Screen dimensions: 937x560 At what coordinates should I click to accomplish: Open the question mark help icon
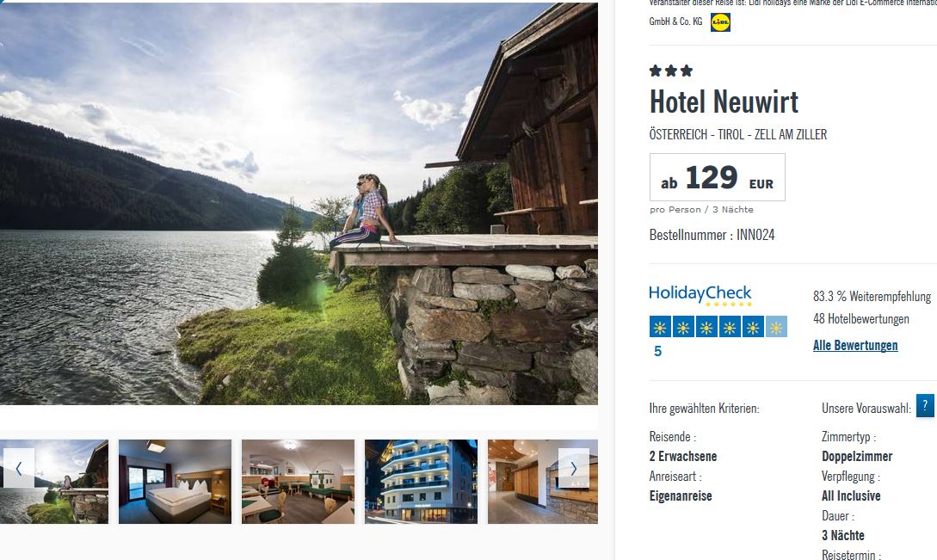[924, 405]
